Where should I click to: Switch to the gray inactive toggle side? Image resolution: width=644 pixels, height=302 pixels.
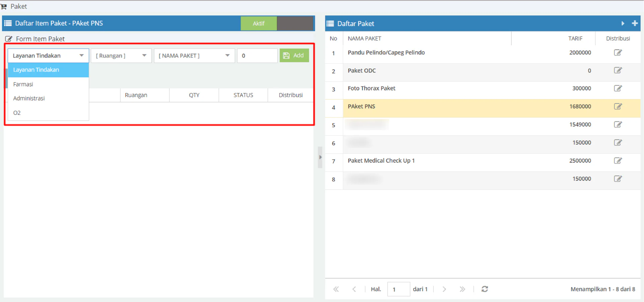tap(295, 23)
